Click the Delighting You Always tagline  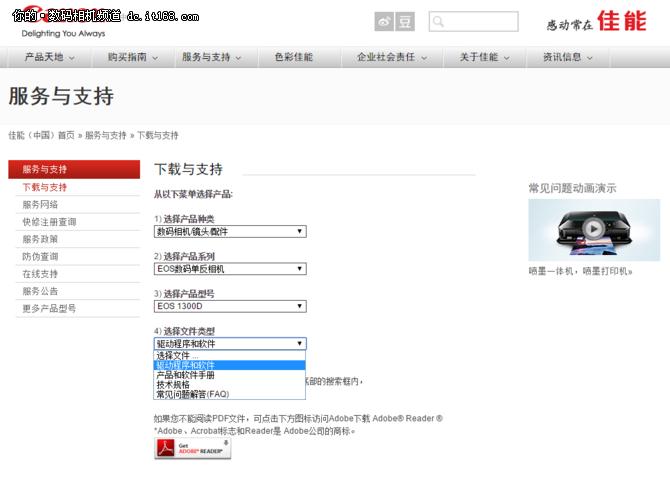[x=63, y=33]
